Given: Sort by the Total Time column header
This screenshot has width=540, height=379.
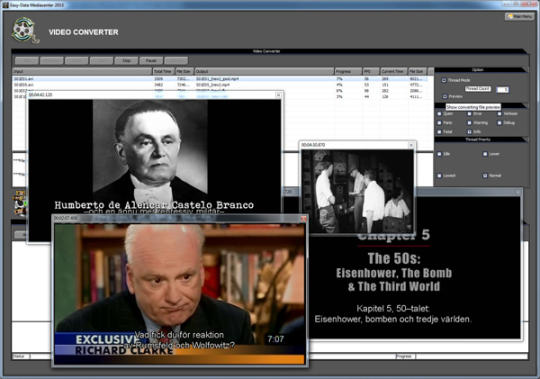Looking at the screenshot, I should coord(163,71).
